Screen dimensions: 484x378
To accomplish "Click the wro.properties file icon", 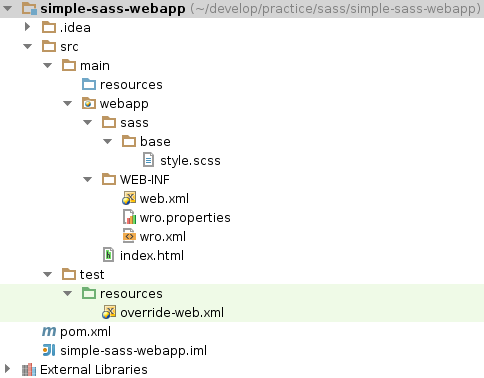I will [x=130, y=217].
